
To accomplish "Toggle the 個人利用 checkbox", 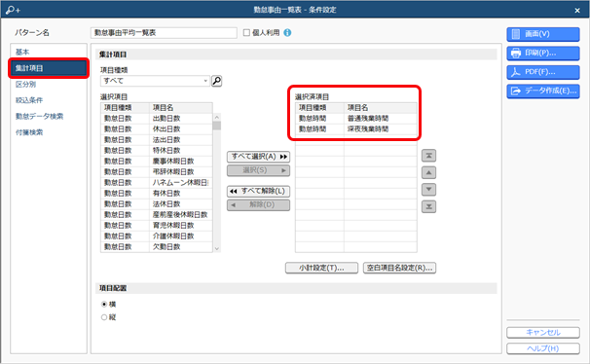I will [247, 33].
